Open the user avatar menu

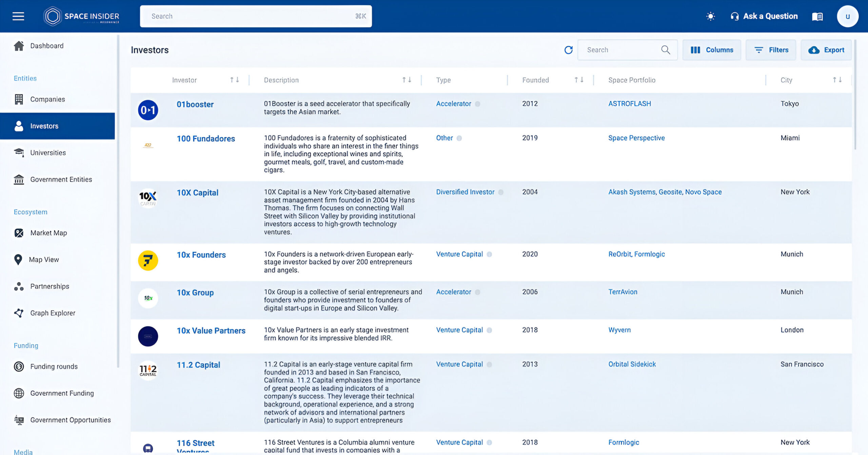pos(847,16)
